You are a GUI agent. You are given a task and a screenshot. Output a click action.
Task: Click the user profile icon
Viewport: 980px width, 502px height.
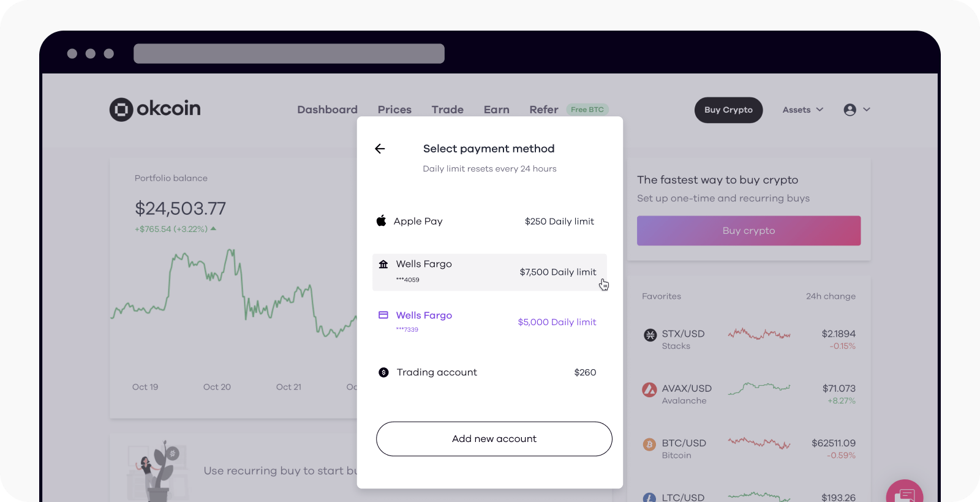pyautogui.click(x=850, y=109)
